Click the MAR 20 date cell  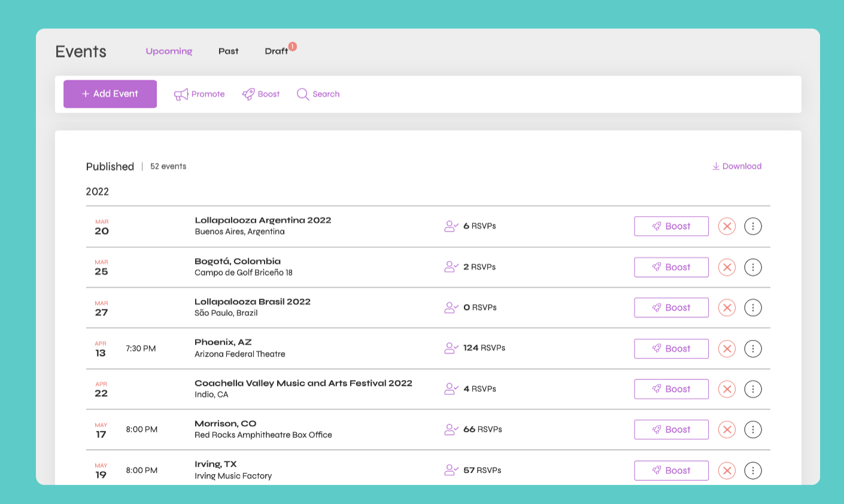pos(102,227)
